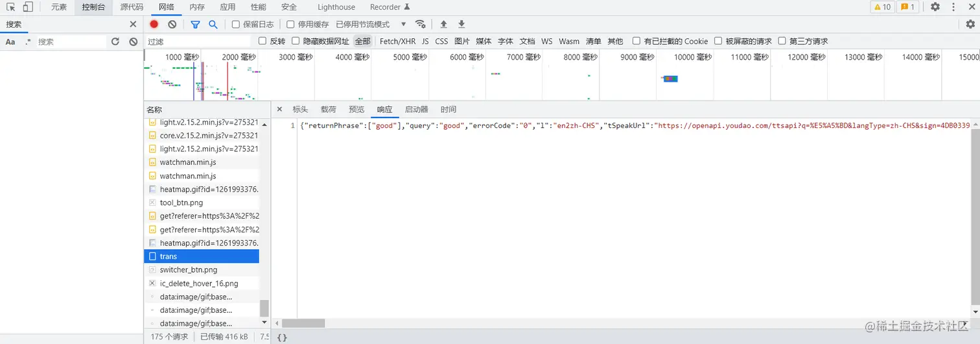Open network conditions wifi icon
The height and width of the screenshot is (344, 980).
(421, 24)
